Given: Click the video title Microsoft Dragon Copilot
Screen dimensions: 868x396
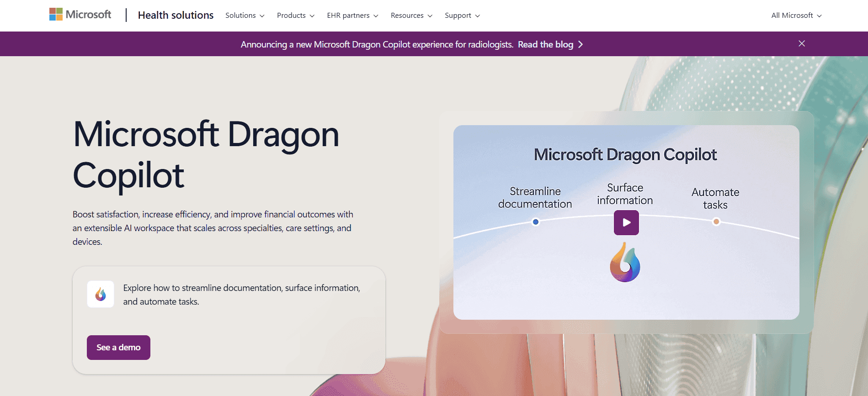Looking at the screenshot, I should click(625, 155).
